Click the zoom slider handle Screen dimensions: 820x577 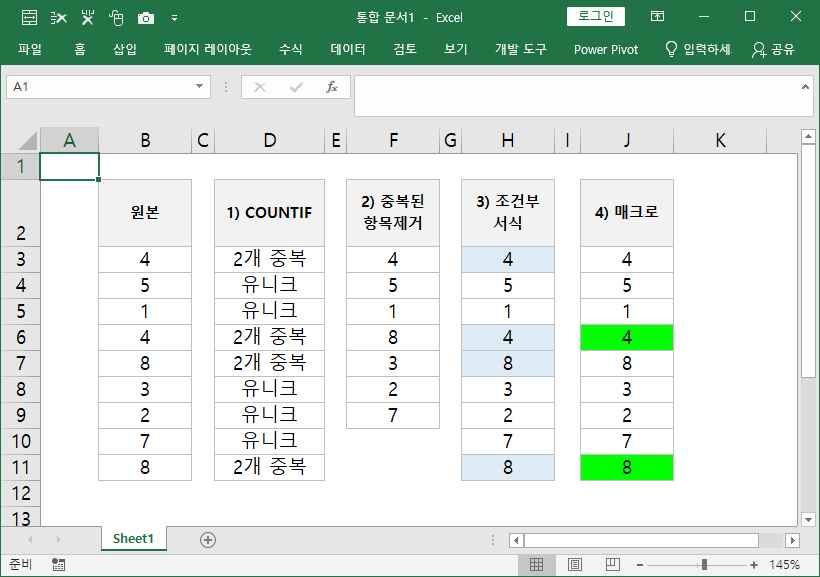pyautogui.click(x=704, y=564)
